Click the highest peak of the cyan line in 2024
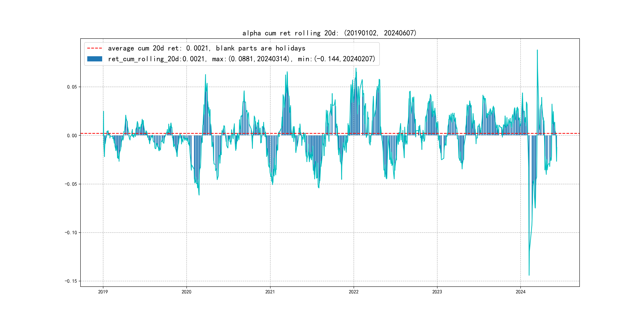The image size is (644, 322). coord(537,50)
